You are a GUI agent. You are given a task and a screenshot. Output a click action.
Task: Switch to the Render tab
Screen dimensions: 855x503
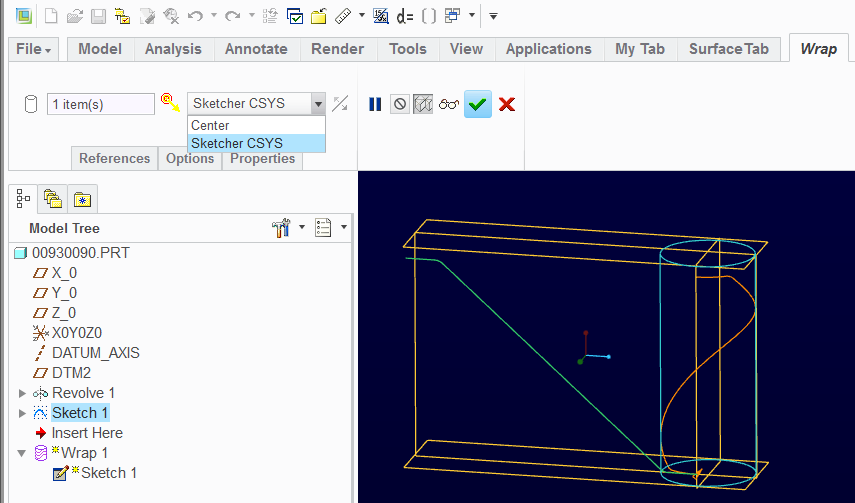[338, 49]
